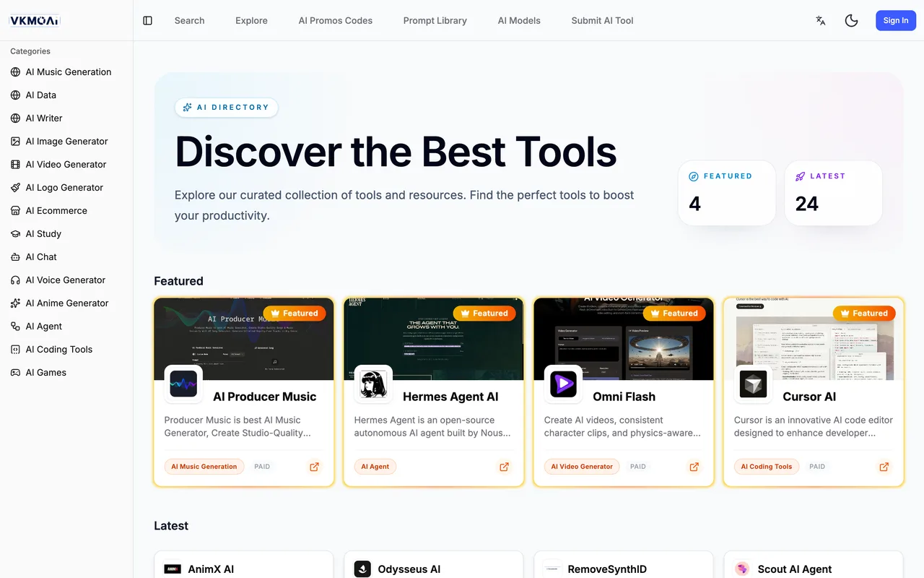Click PAID label on Omni Flash card

pyautogui.click(x=638, y=467)
